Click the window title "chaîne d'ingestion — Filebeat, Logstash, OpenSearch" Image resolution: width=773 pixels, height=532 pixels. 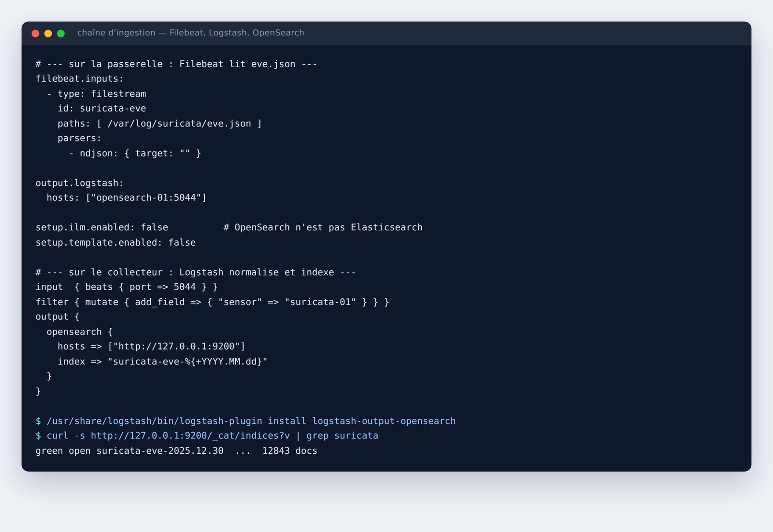click(x=190, y=33)
